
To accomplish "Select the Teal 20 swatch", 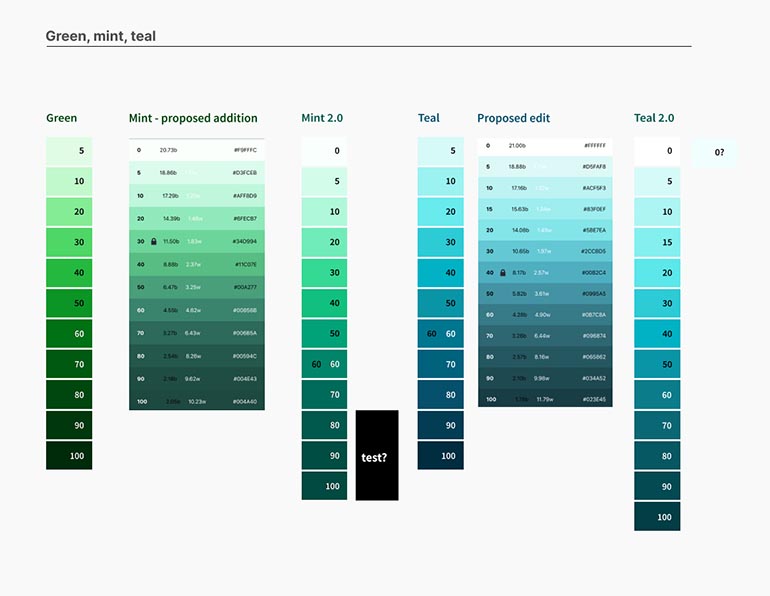I will click(440, 212).
